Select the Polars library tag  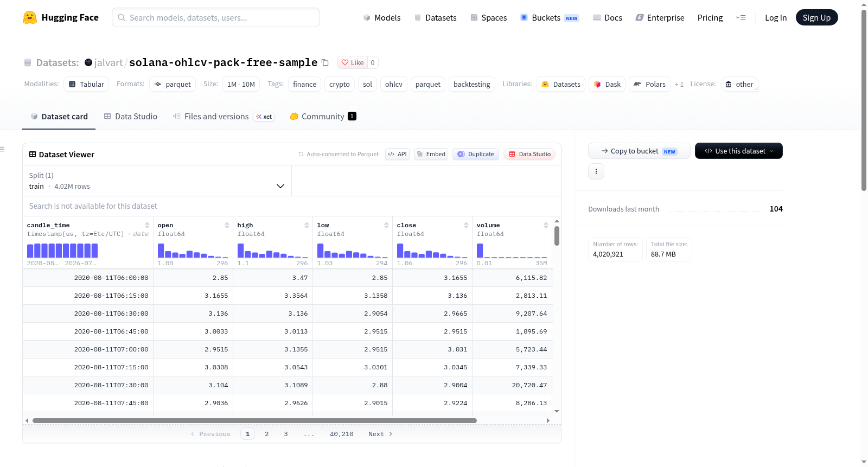click(649, 84)
